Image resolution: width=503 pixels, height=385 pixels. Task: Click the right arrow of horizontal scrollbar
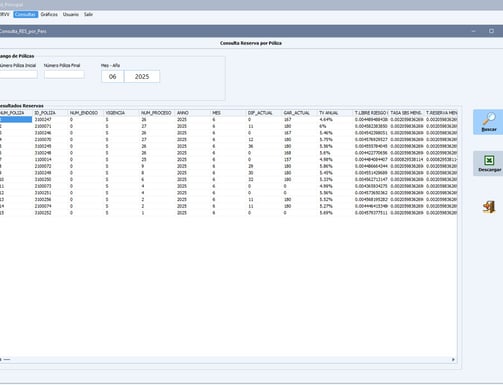[x=453, y=359]
